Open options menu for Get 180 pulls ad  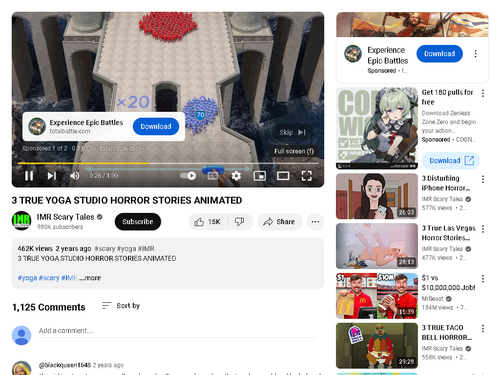[483, 93]
